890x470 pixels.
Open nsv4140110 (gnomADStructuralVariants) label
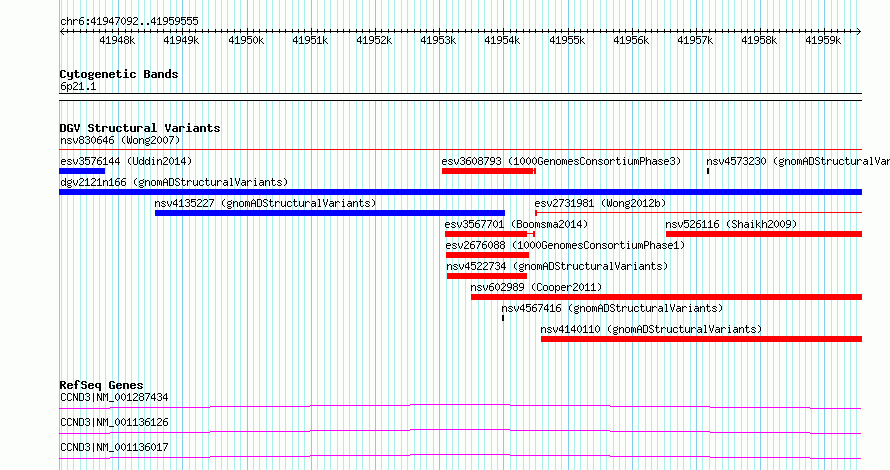(651, 329)
